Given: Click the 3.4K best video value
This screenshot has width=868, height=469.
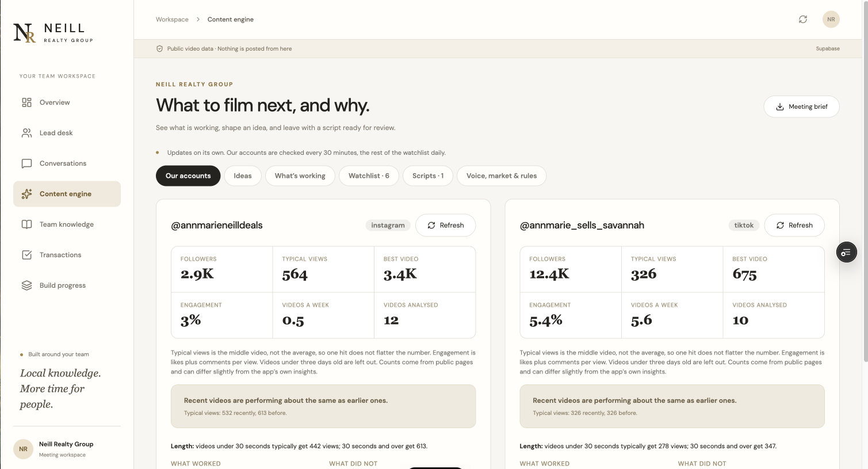Looking at the screenshot, I should click(x=400, y=274).
